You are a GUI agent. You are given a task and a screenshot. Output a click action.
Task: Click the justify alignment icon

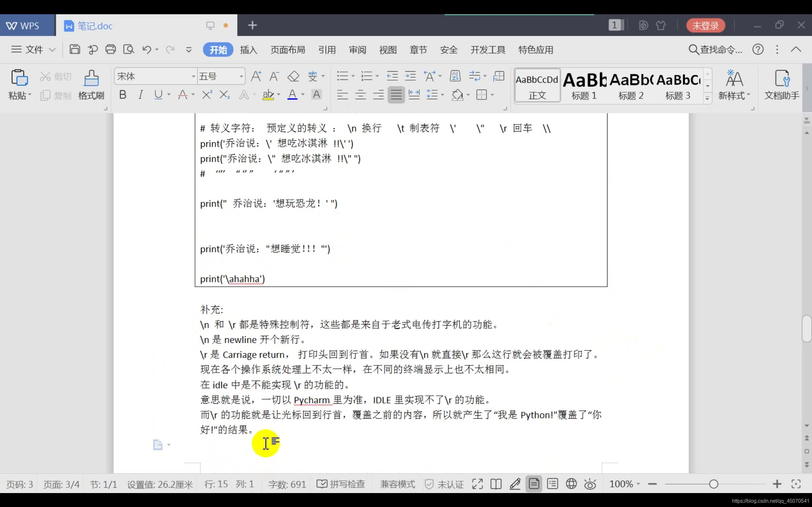pos(396,95)
